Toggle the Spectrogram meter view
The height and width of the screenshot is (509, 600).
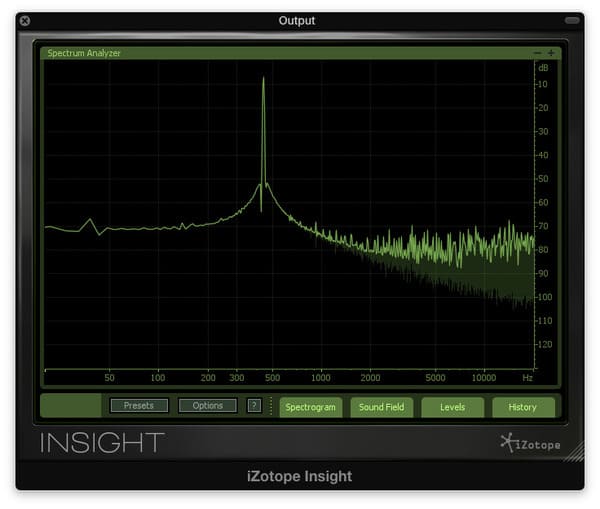click(310, 407)
